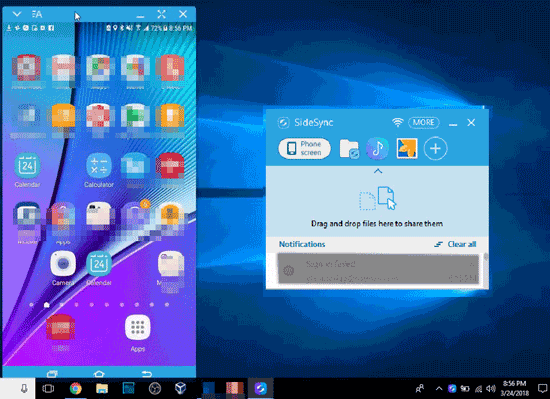Open the music note icon in SideSync
This screenshot has height=399, width=550.
tap(377, 149)
